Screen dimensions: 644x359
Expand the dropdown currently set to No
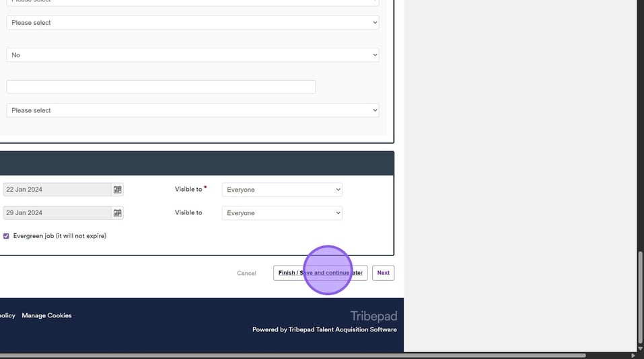click(x=192, y=55)
